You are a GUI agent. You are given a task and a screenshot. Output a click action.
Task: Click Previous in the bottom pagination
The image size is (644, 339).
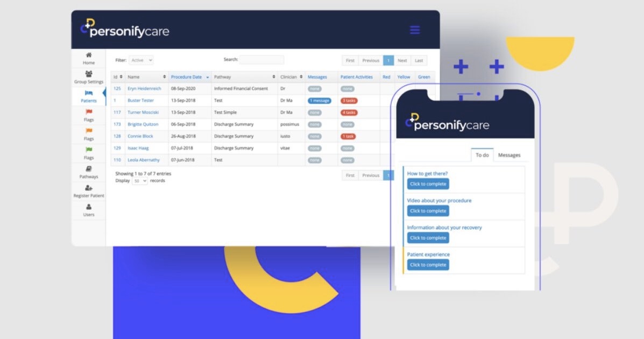tap(371, 175)
